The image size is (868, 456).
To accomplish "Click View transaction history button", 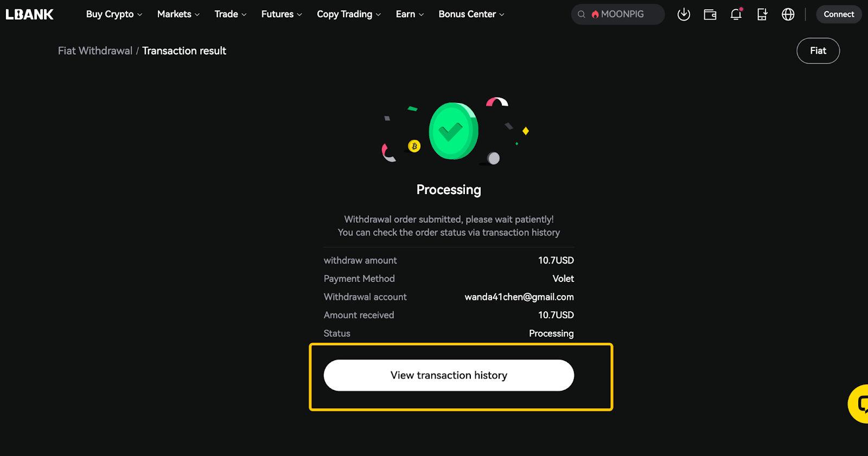I will pyautogui.click(x=449, y=375).
